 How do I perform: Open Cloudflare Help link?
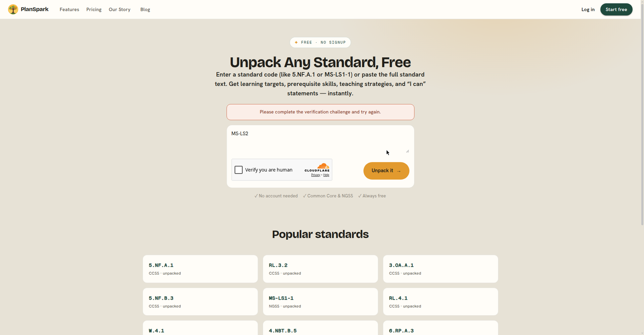[x=326, y=175]
